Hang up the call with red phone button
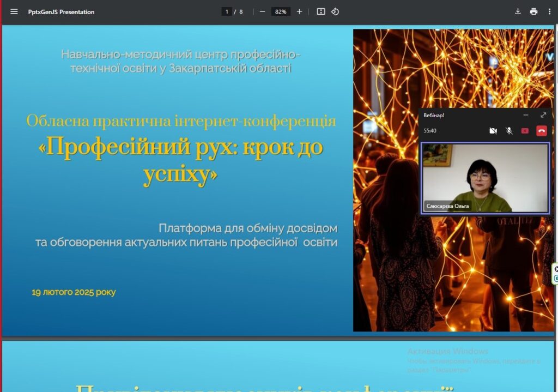 click(541, 131)
